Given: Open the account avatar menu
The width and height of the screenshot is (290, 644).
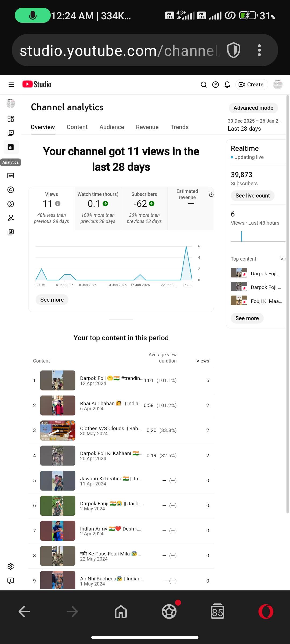Looking at the screenshot, I should click(278, 85).
